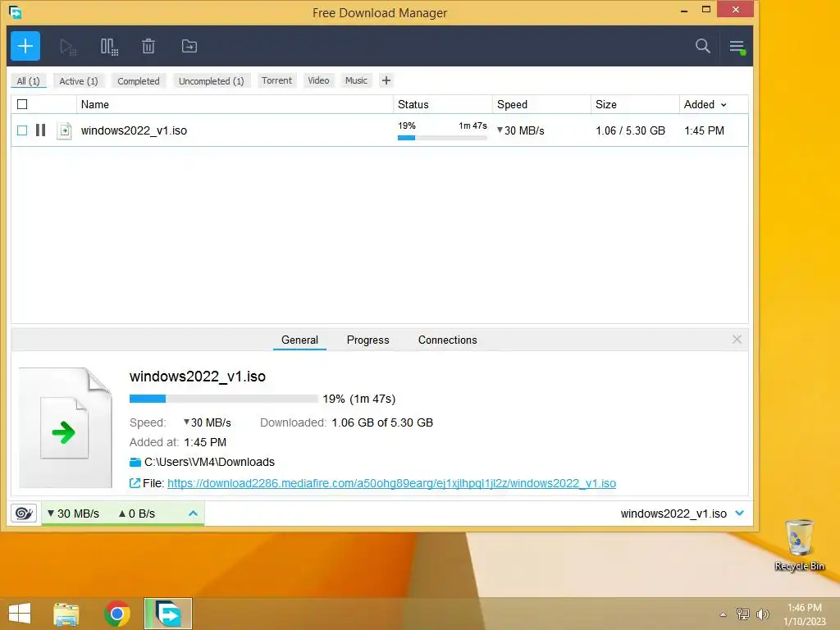Image resolution: width=840 pixels, height=630 pixels.
Task: Select the Music filter tab
Action: [356, 80]
